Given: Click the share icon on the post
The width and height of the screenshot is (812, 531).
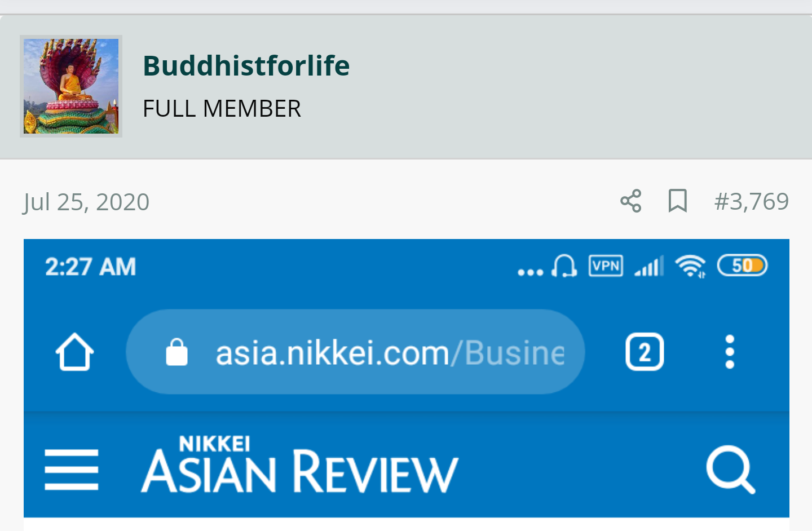Looking at the screenshot, I should click(x=631, y=201).
